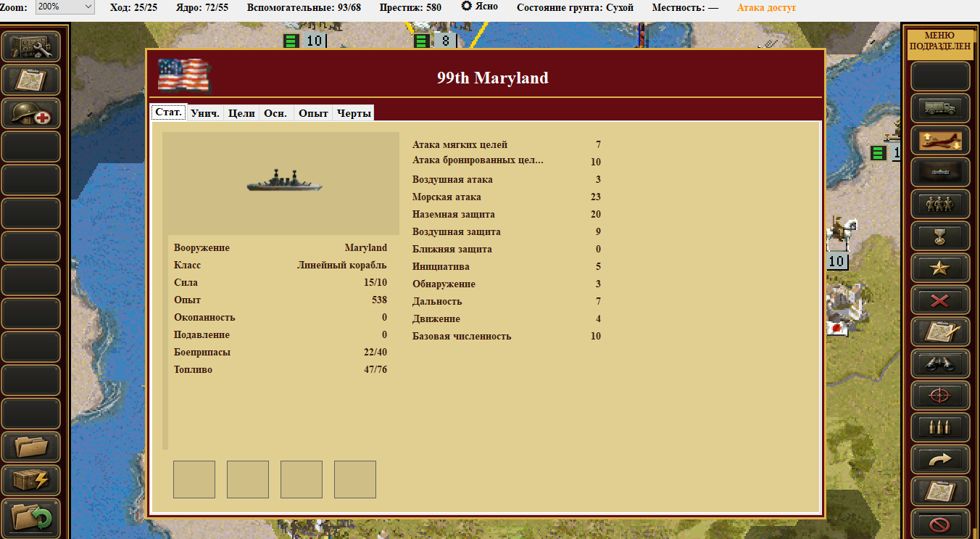Click the dimmed warship icon in right sidebar
Screen dimensions: 980x539
[940, 172]
